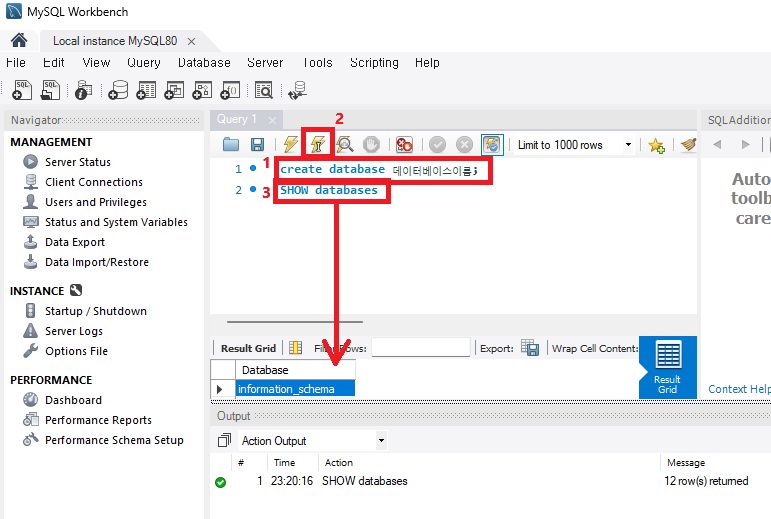Select the Query 1 tab
Screen dimensions: 771x519
(237, 119)
